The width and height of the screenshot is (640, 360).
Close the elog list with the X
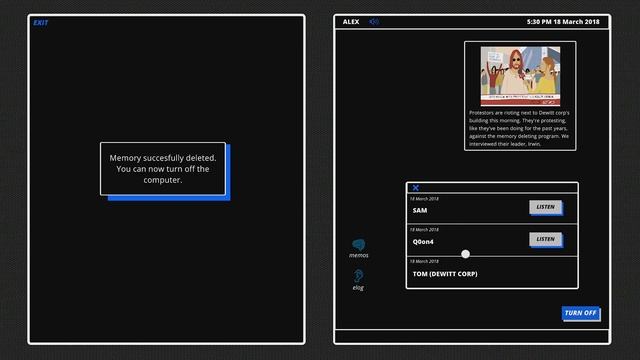[x=416, y=188]
